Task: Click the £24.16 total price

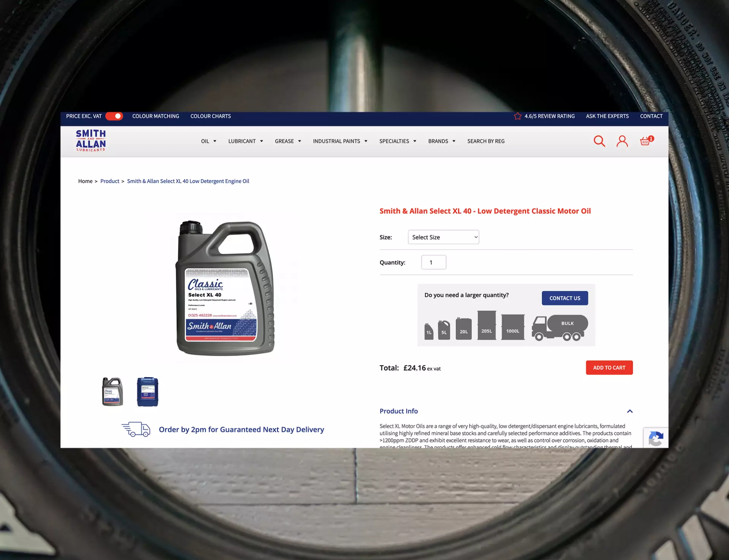Action: [415, 368]
